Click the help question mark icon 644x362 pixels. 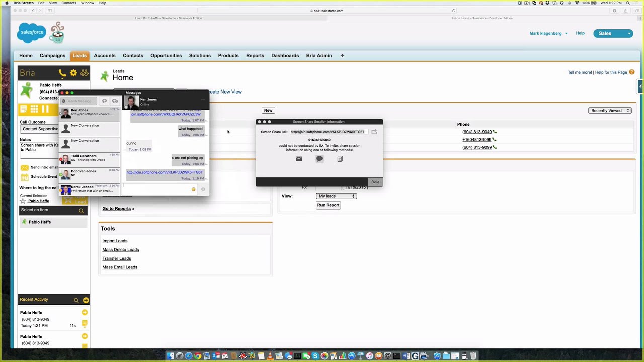pos(632,72)
